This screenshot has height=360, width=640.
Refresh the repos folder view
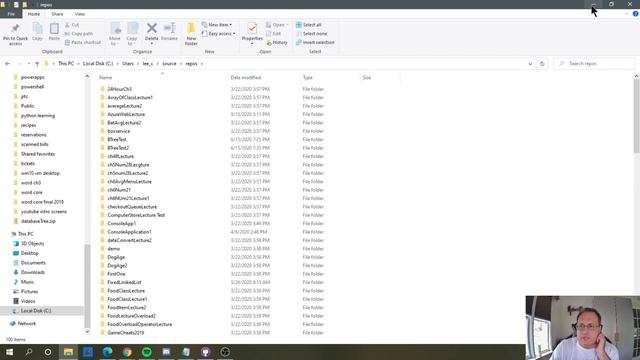pyautogui.click(x=542, y=64)
